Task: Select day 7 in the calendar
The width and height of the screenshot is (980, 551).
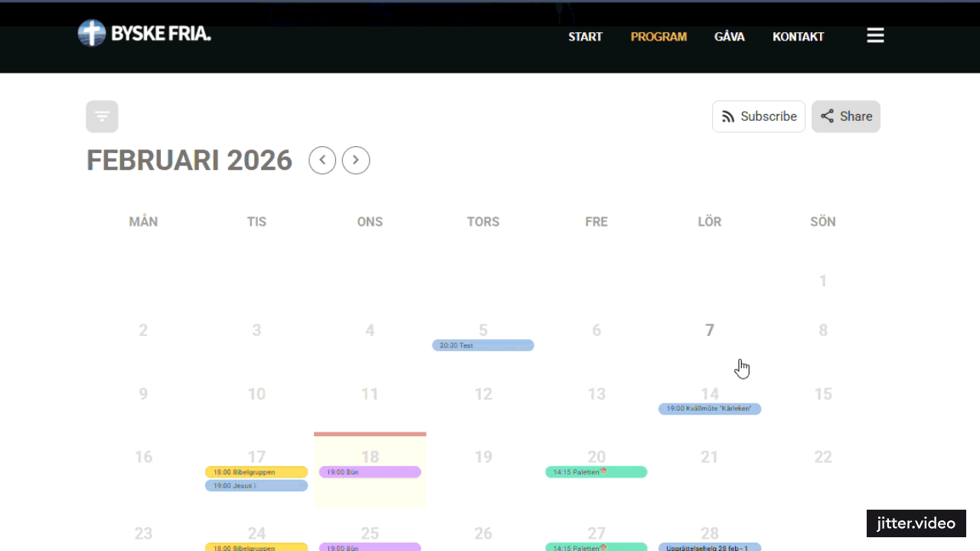Action: (x=709, y=331)
